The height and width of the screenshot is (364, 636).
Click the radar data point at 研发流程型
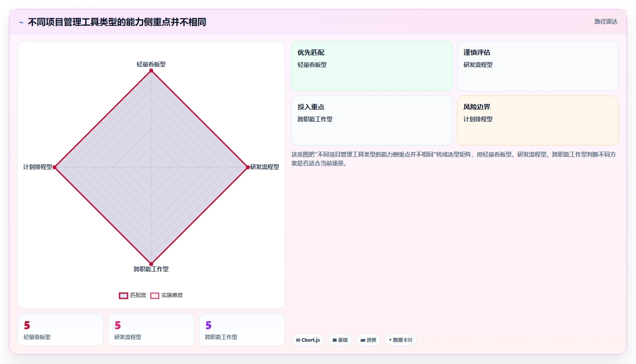[x=248, y=167]
